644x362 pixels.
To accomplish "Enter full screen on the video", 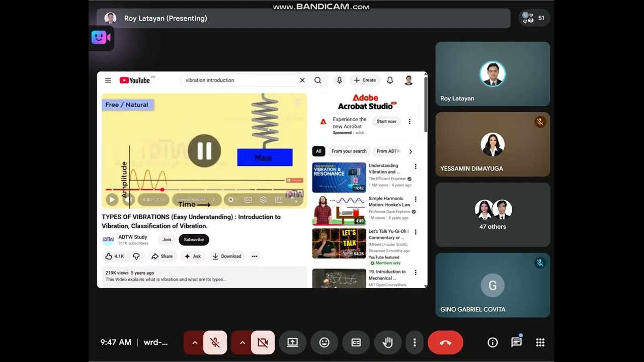I will [295, 200].
